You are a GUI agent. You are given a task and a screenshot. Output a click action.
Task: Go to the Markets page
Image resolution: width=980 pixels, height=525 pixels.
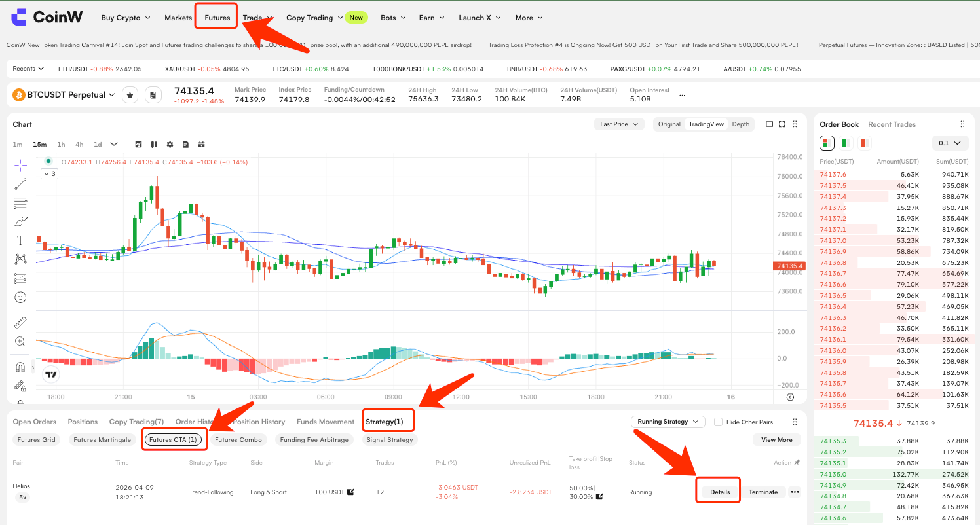click(178, 18)
